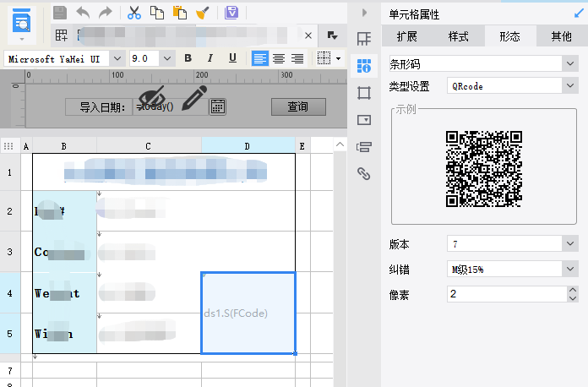Open the report preview icon

click(x=22, y=21)
